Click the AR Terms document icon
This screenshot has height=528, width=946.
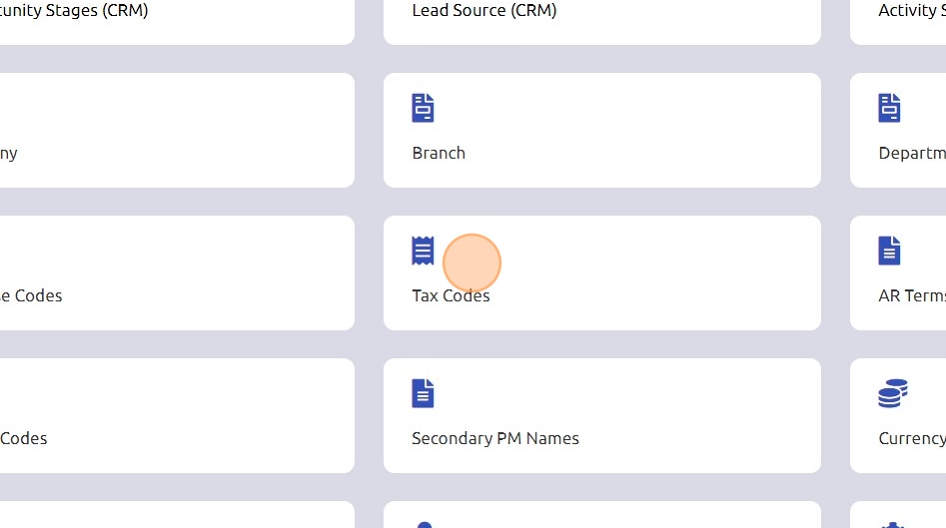tap(889, 251)
